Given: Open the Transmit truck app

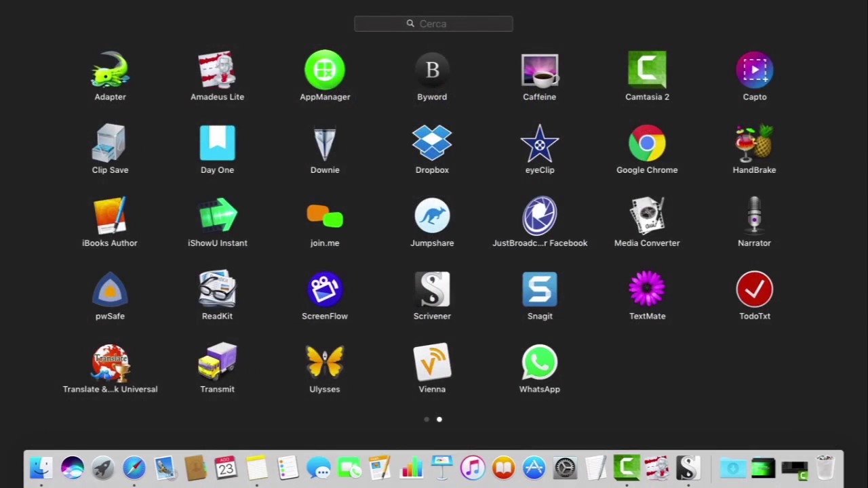Looking at the screenshot, I should tap(217, 363).
